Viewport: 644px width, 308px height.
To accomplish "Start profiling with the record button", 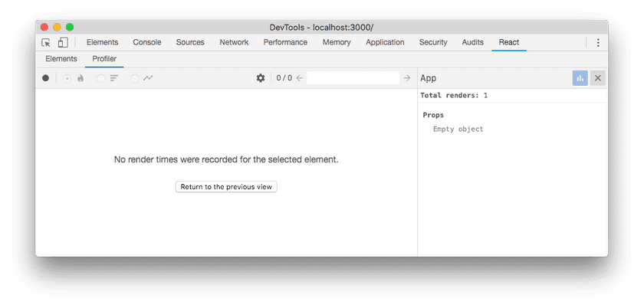I will [46, 78].
